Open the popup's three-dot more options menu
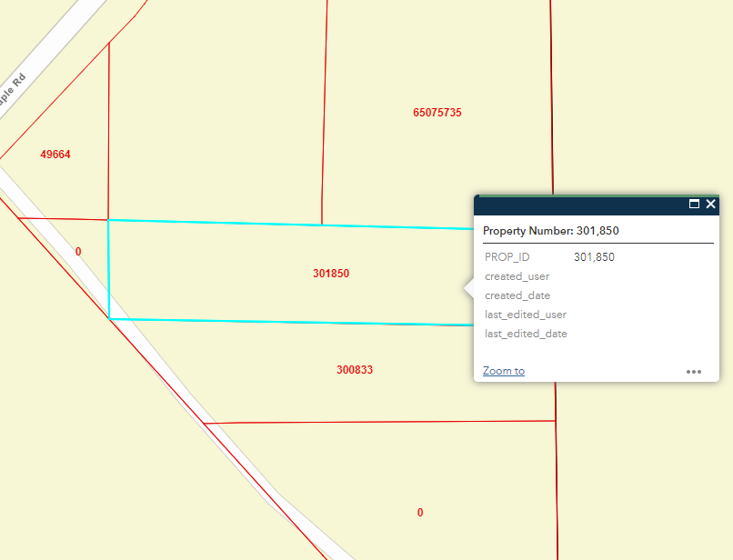The height and width of the screenshot is (560, 733). click(x=694, y=371)
